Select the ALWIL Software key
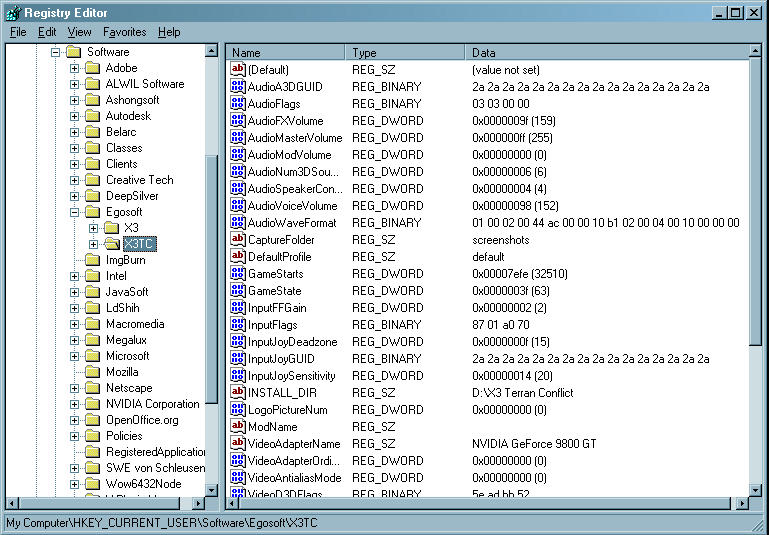 click(145, 84)
